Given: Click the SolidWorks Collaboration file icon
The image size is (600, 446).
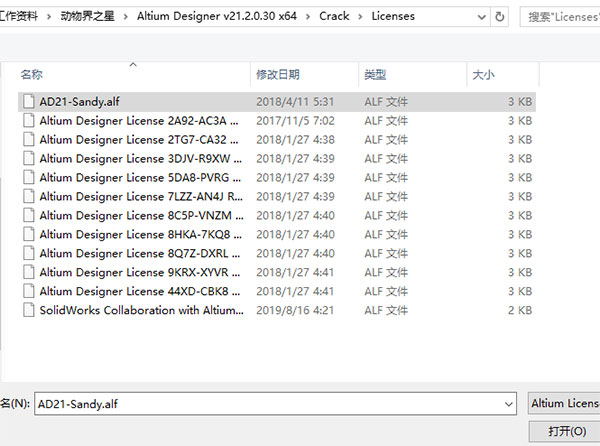Looking at the screenshot, I should tap(28, 310).
